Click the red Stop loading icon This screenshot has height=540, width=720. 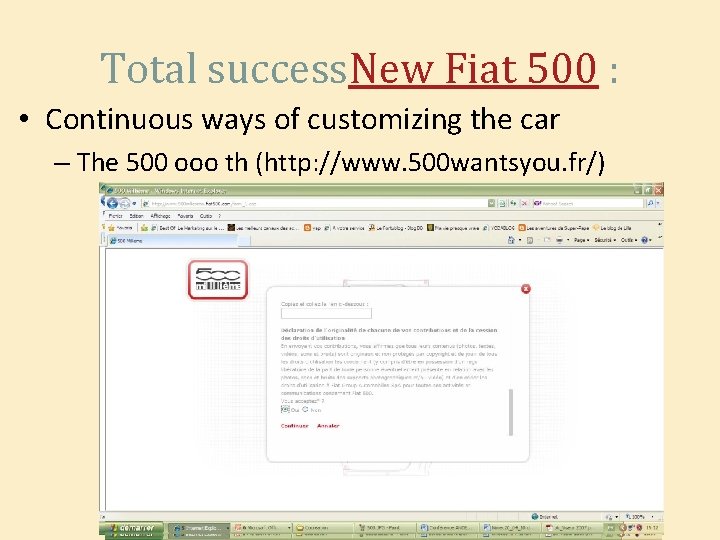523,203
